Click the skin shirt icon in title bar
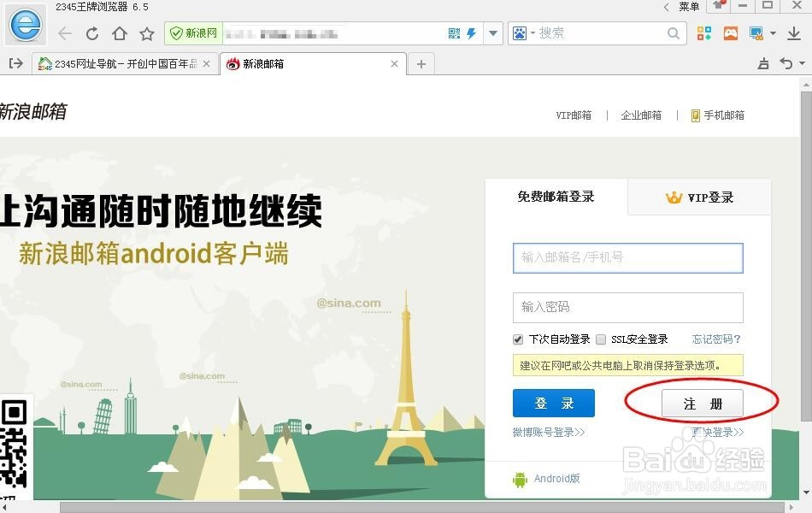 (718, 5)
